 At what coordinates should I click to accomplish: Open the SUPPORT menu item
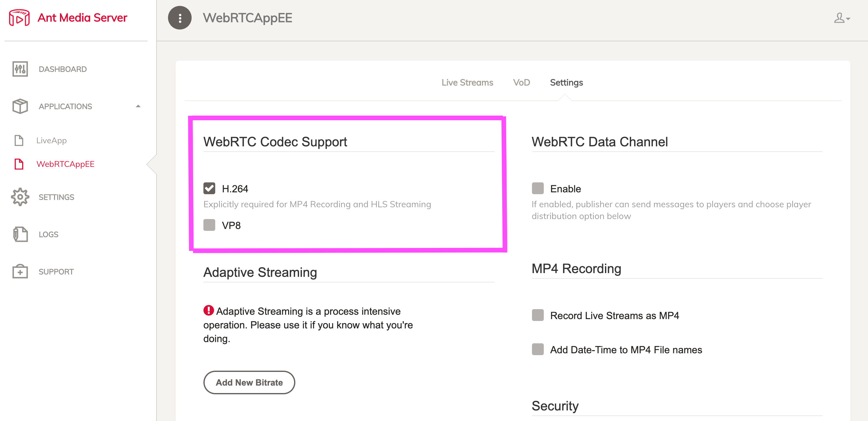pos(56,272)
